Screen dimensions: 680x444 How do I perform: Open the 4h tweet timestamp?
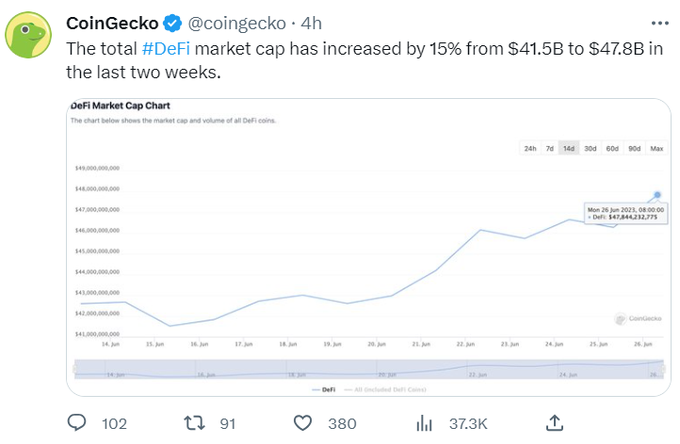311,23
